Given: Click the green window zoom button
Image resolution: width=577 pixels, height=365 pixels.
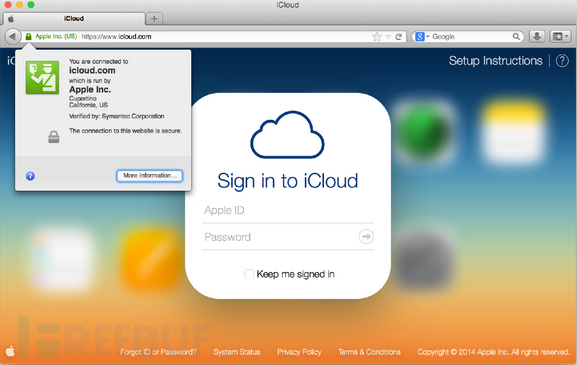Looking at the screenshot, I should click(x=31, y=4).
